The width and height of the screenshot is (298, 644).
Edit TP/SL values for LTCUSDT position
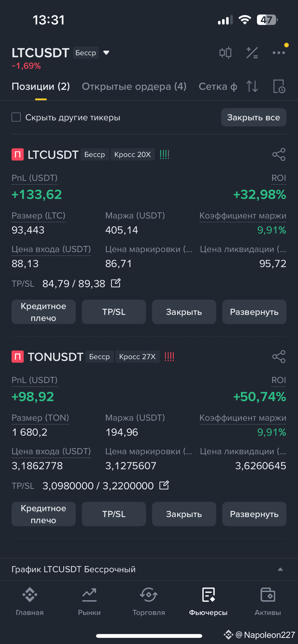click(116, 283)
